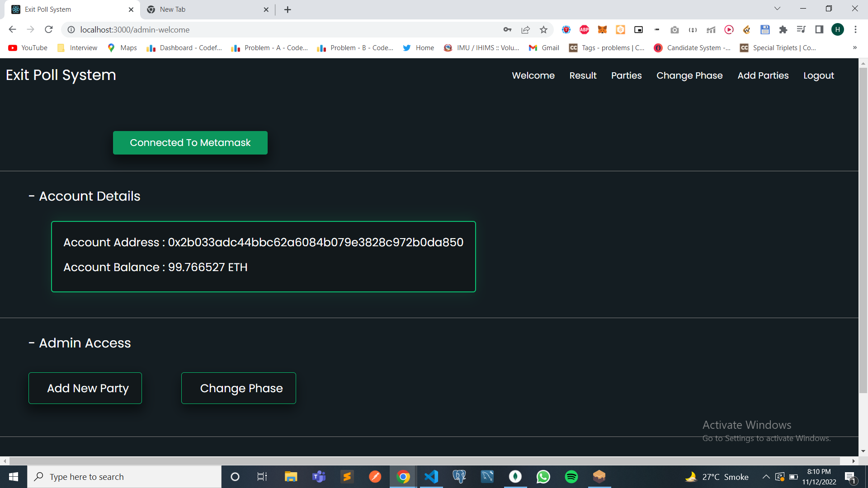Open Visual Studio Code from the taskbar
The width and height of the screenshot is (868, 488).
pyautogui.click(x=431, y=477)
